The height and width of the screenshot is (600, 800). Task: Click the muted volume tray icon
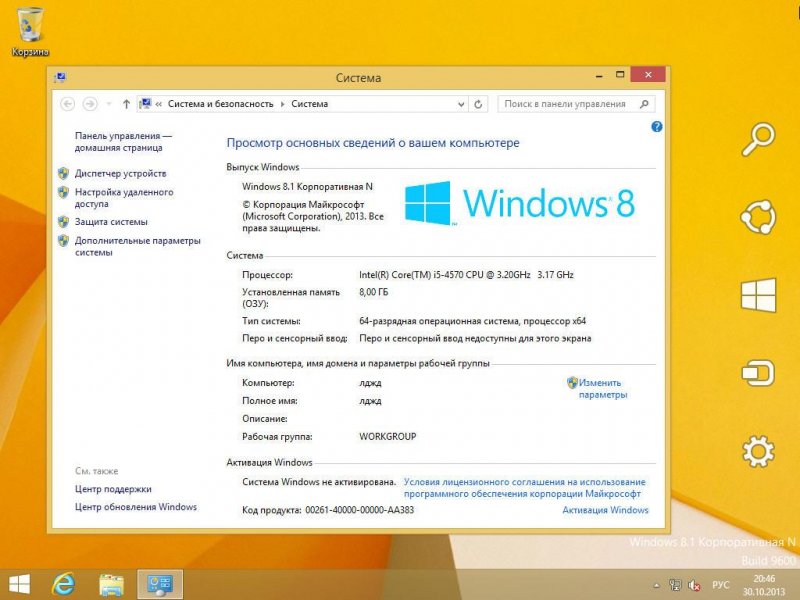coord(694,585)
